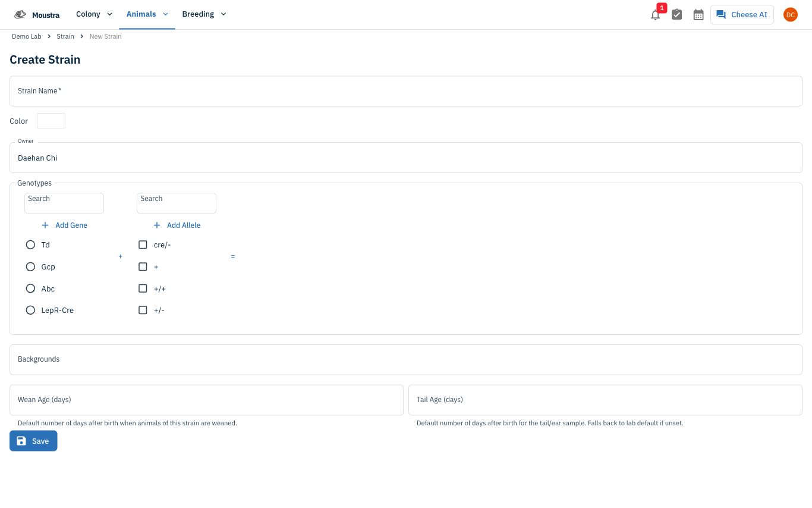Click the Add Gene button
This screenshot has height=508, width=812.
tap(64, 225)
